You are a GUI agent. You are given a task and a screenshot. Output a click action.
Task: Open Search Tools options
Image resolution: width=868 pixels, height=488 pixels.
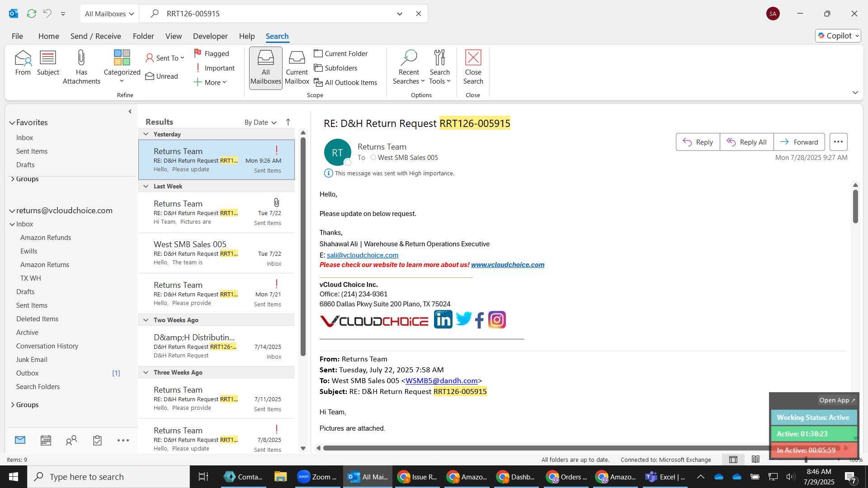pyautogui.click(x=439, y=67)
